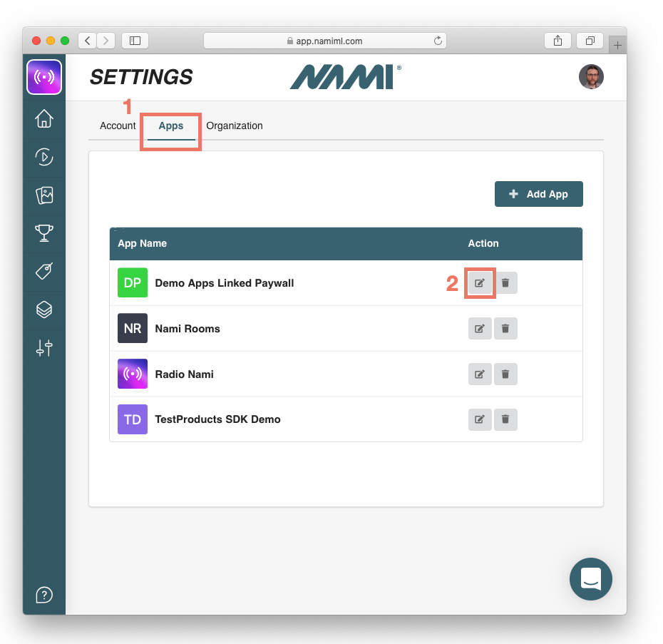Delete the TestProducts SDK Demo app
This screenshot has width=663, height=644.
click(x=505, y=419)
